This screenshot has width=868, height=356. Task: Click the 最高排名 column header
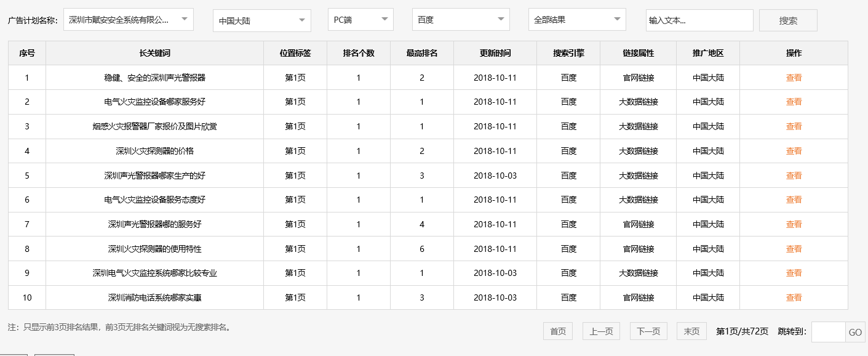pyautogui.click(x=421, y=53)
